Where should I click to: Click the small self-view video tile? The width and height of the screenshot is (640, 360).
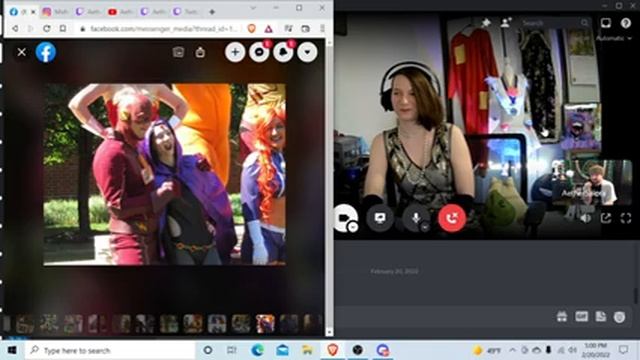coord(591,182)
